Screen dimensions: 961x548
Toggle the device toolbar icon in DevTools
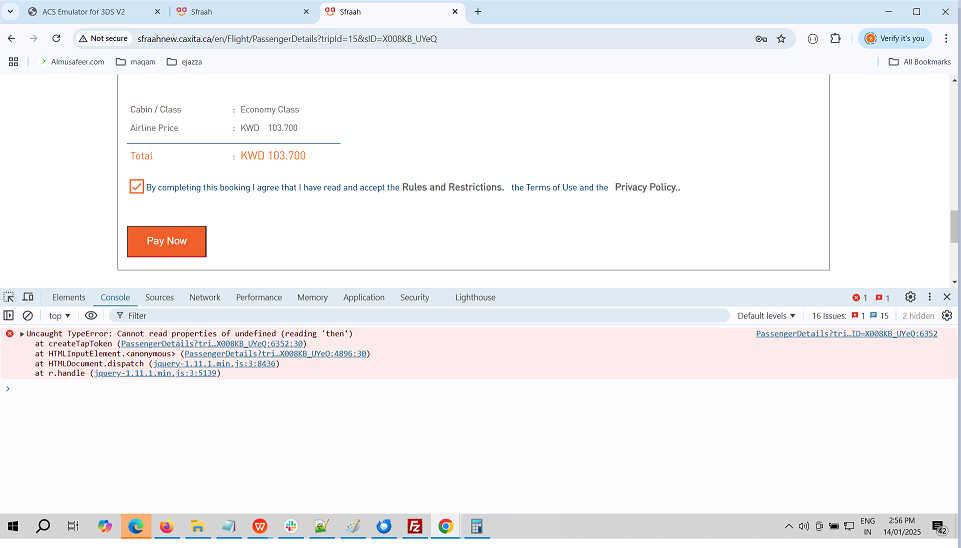28,297
